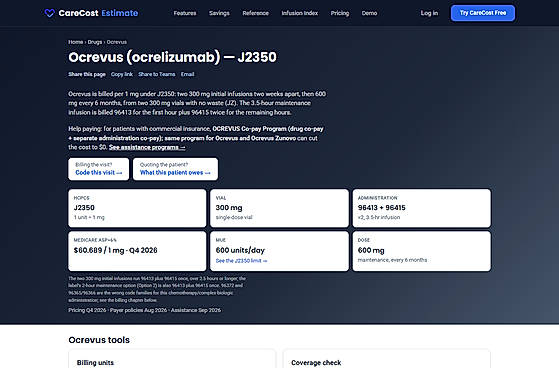The image size is (559, 368).
Task: Click the 1 unit = 1 mg text
Action: [89, 217]
